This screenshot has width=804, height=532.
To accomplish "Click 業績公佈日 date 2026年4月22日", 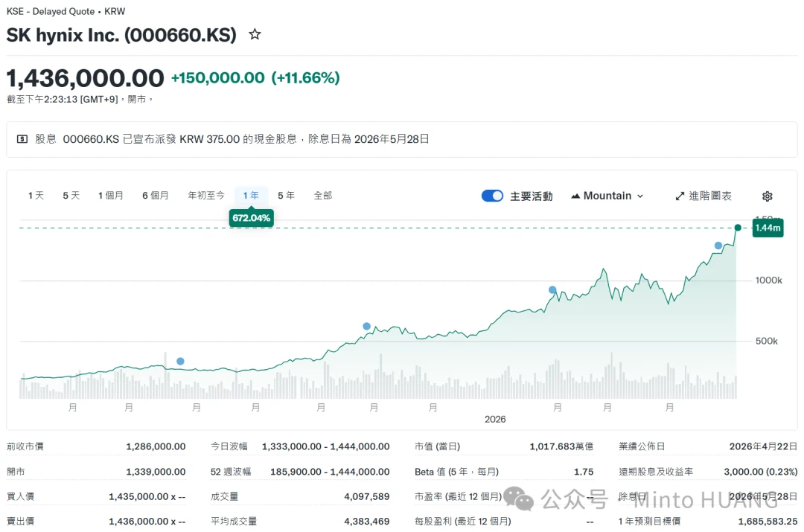I will tap(764, 446).
